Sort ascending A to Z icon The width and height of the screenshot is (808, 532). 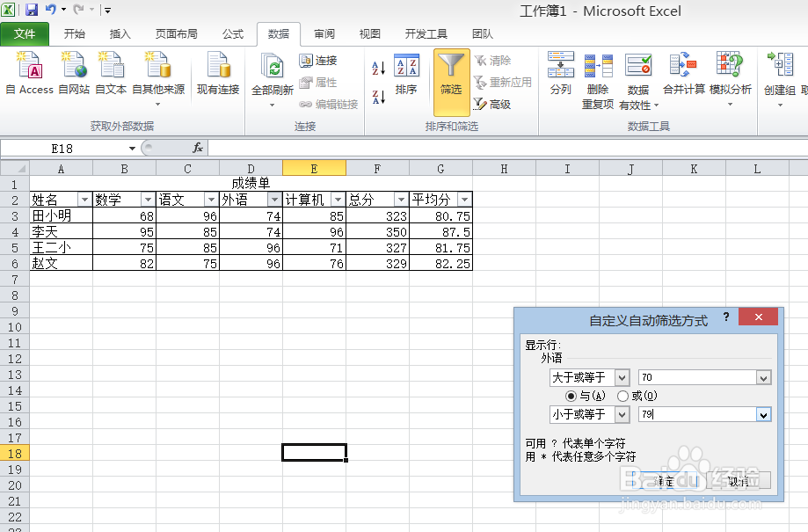point(379,68)
